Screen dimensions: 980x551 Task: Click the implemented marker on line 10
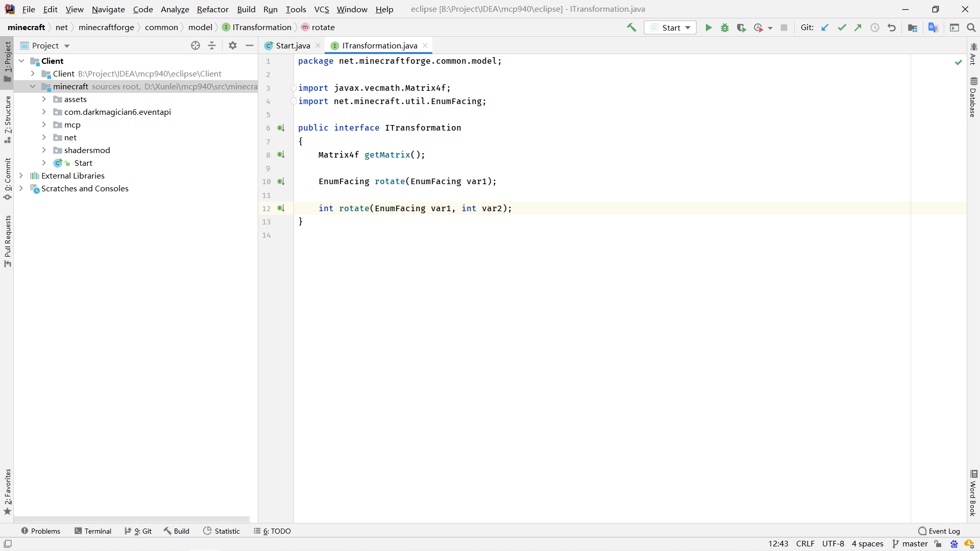pyautogui.click(x=281, y=182)
